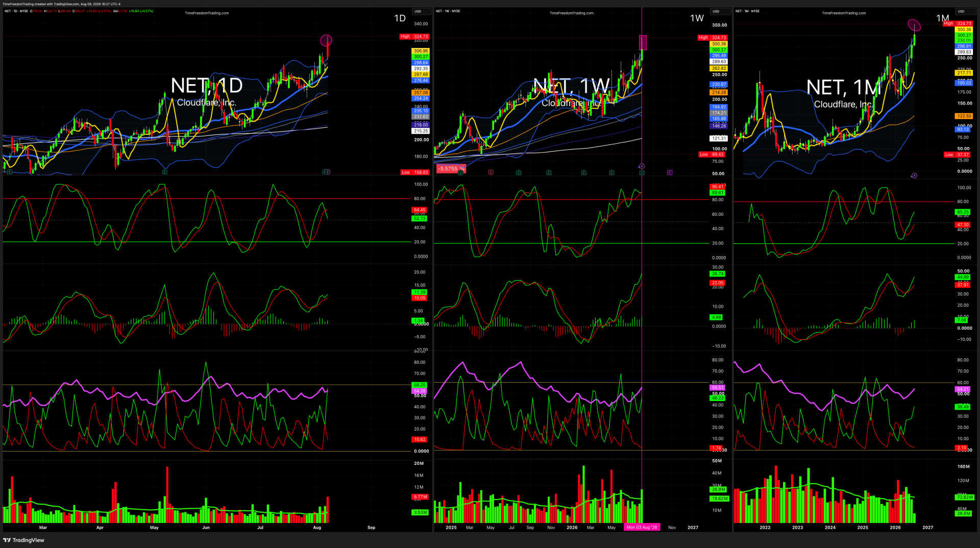Click High 324.73 label on monthly chart
Image resolution: width=980 pixels, height=548 pixels.
coord(958,23)
